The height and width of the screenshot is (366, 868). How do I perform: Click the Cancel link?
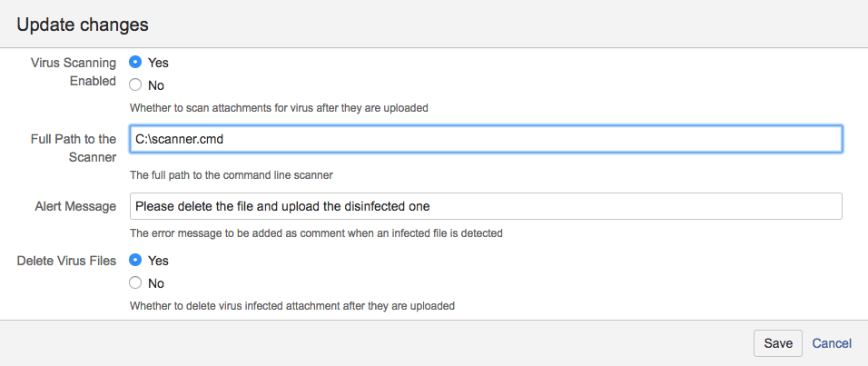(832, 343)
